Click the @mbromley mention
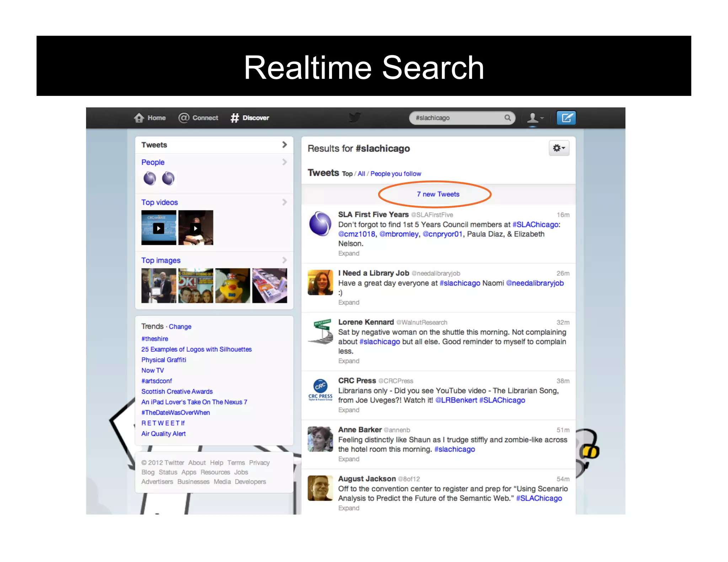Image resolution: width=728 pixels, height=562 pixels. point(399,234)
